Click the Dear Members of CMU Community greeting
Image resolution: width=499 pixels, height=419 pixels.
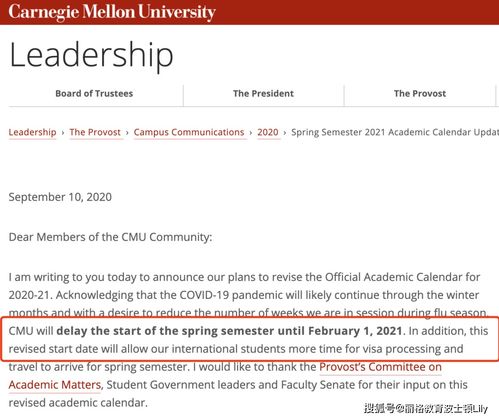coord(110,237)
